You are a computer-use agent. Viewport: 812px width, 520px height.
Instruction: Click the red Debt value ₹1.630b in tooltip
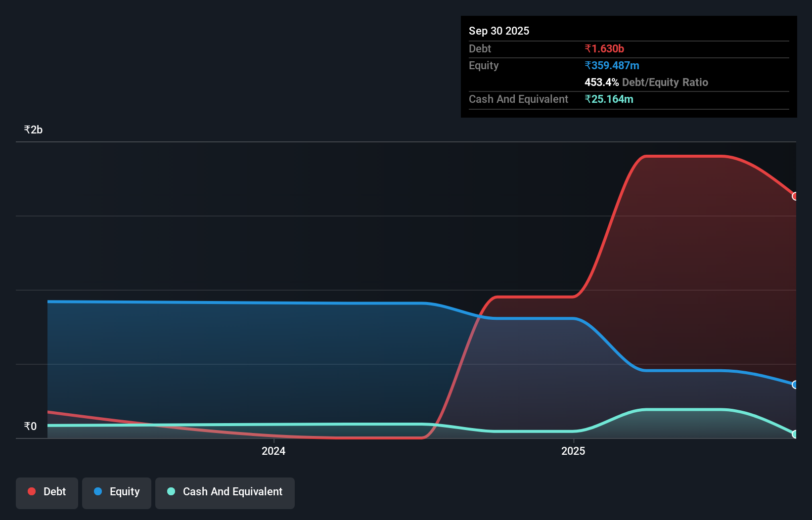(x=604, y=48)
